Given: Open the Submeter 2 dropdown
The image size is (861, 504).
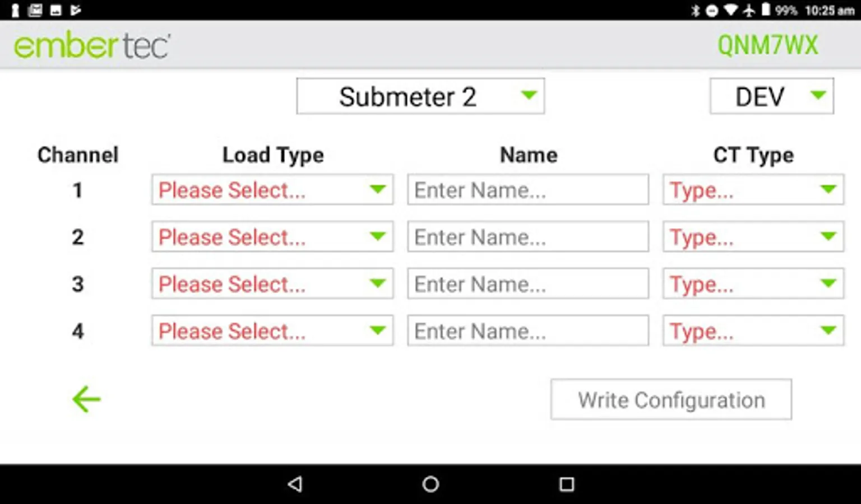Looking at the screenshot, I should (420, 96).
